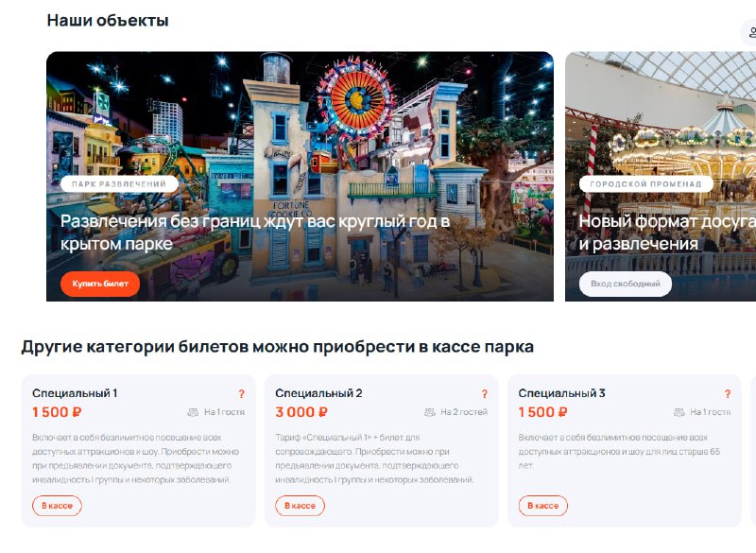Click the Наши объекты heading
The width and height of the screenshot is (756, 553).
tap(108, 21)
